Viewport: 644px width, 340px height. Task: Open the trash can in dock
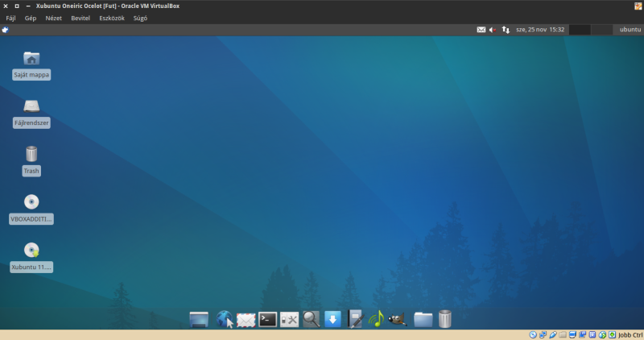tap(445, 319)
